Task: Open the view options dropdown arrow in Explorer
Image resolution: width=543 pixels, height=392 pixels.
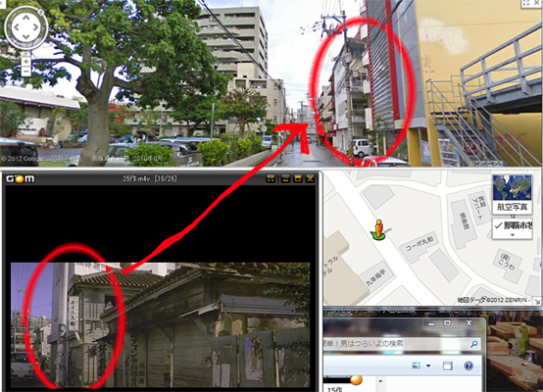Action: click(428, 366)
